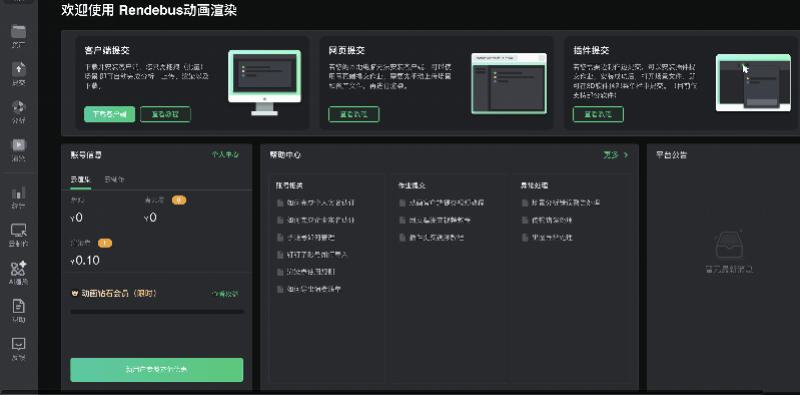Open the tutorial button in 插件提交 card
Image resolution: width=800 pixels, height=395 pixels.
(x=598, y=114)
